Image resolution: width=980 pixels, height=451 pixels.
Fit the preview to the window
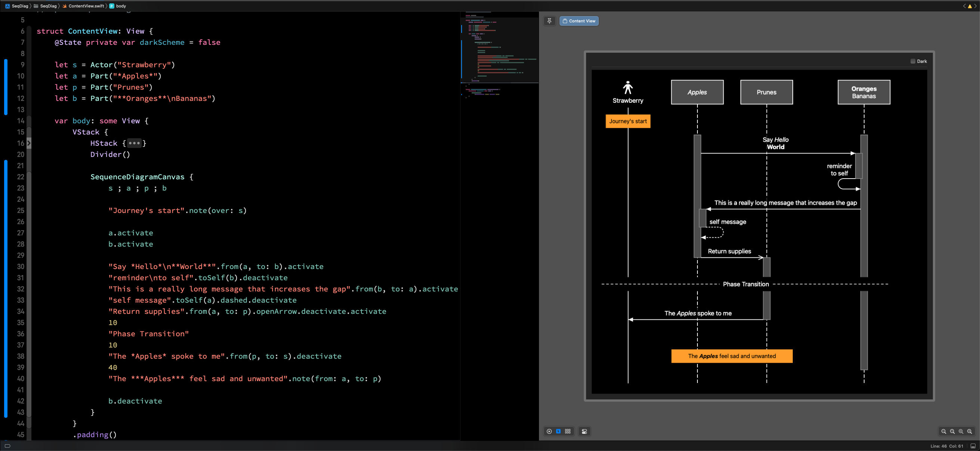(960, 431)
